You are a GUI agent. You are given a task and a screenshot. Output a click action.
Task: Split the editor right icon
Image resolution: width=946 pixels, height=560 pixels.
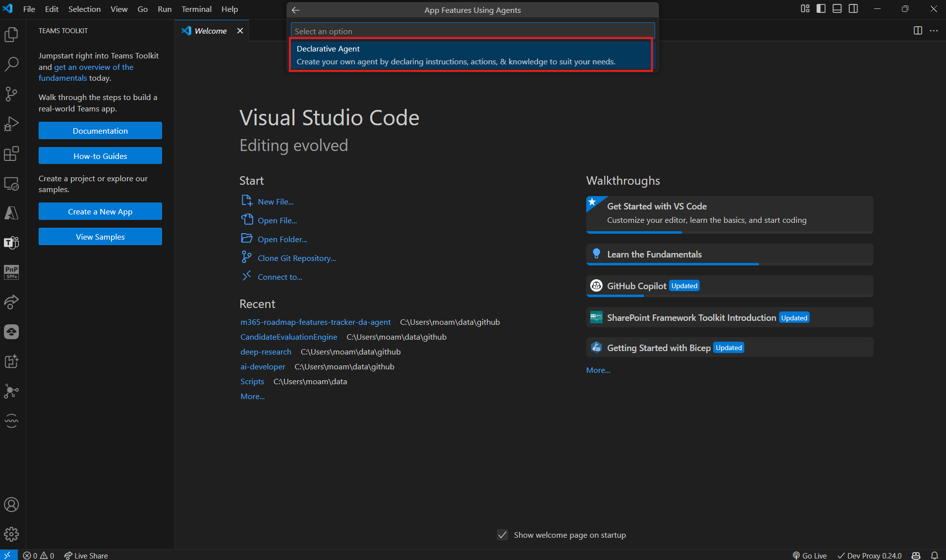[918, 31]
